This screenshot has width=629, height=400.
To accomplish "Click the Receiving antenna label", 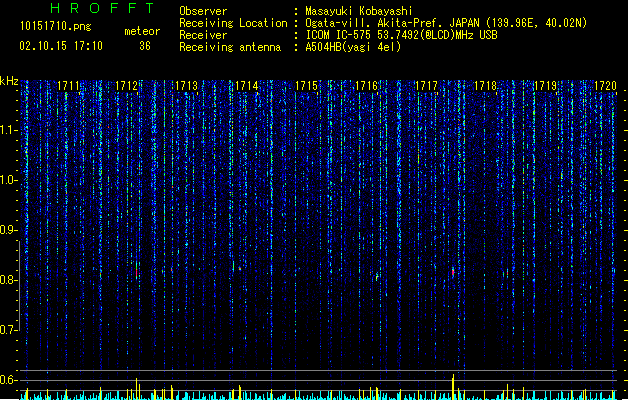I will pos(230,47).
